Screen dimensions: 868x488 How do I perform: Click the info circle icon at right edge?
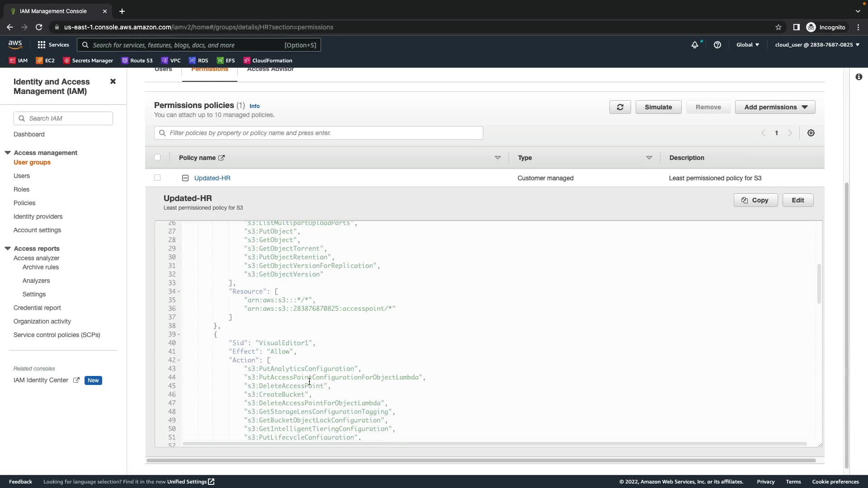pos(859,77)
